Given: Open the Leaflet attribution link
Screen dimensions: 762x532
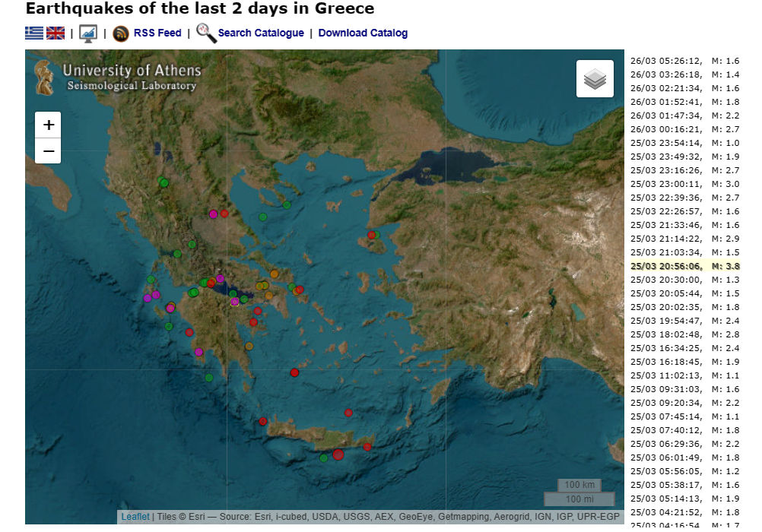Looking at the screenshot, I should (135, 517).
